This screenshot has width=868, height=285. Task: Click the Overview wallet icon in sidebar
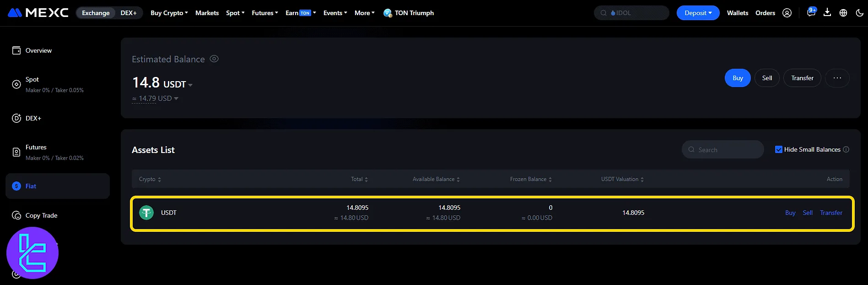click(16, 50)
